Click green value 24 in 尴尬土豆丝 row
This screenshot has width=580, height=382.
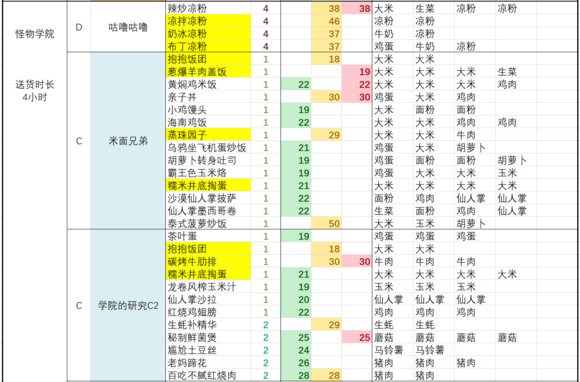296,350
